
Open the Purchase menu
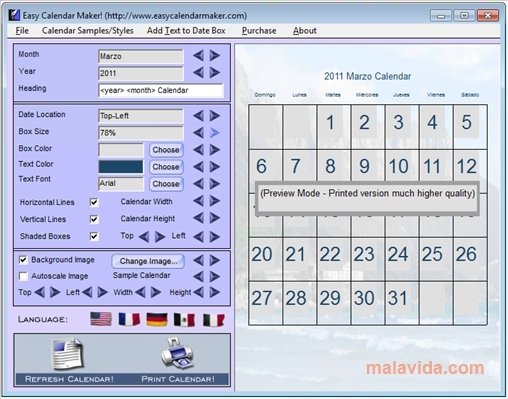click(x=259, y=31)
